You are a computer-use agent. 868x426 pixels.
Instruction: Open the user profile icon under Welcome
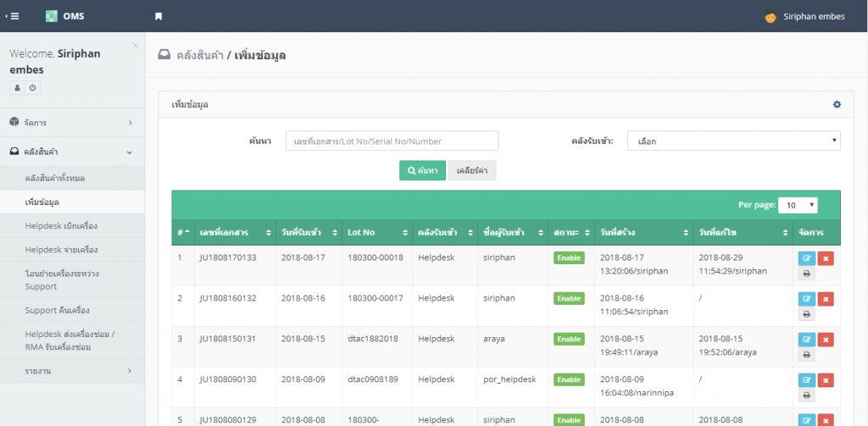click(17, 87)
